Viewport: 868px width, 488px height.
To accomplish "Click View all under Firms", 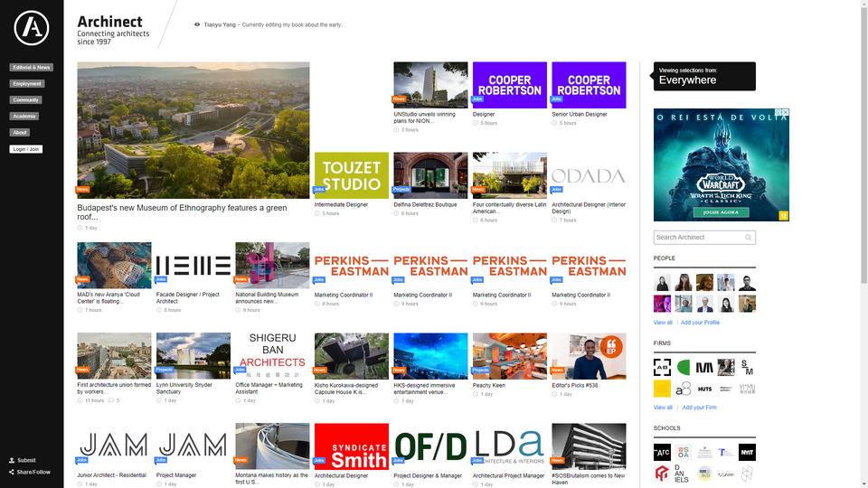I will coord(663,408).
